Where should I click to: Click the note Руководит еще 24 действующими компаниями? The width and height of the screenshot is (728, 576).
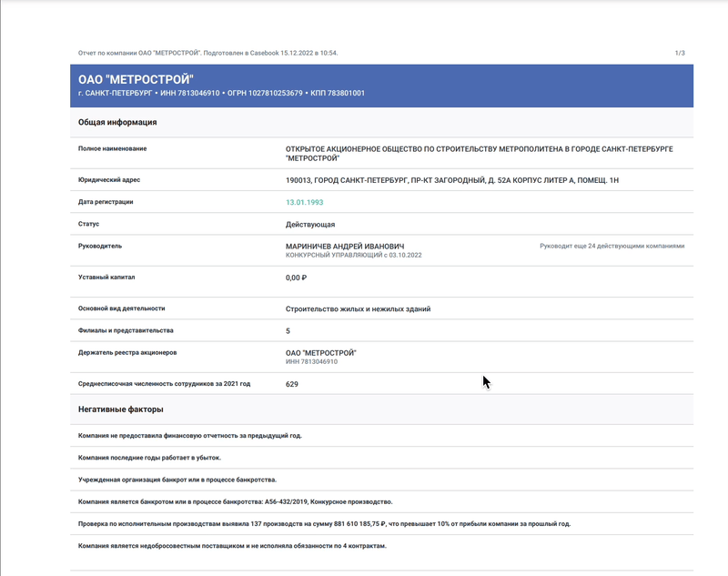[x=612, y=246]
